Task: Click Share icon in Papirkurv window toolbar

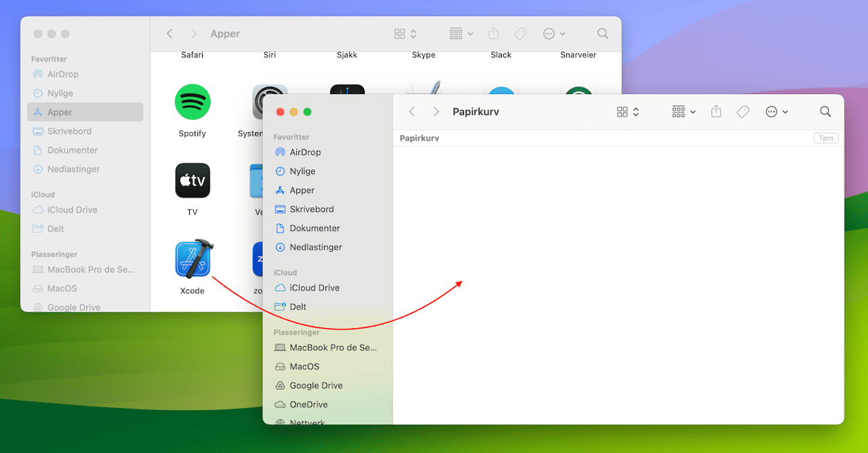Action: 717,112
